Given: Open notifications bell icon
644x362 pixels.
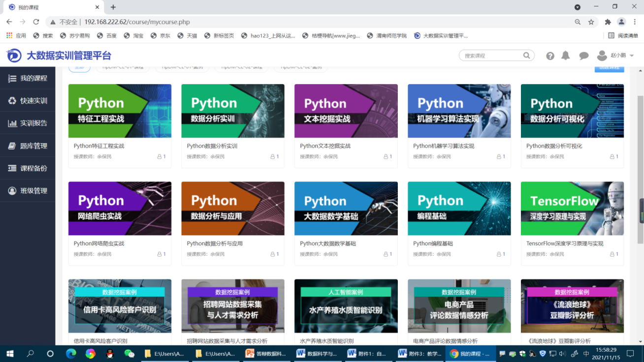Looking at the screenshot, I should point(566,56).
